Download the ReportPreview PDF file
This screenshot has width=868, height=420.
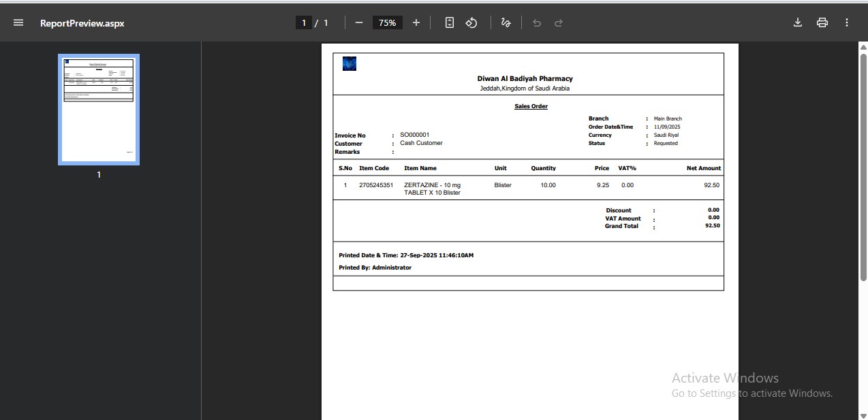pos(798,22)
